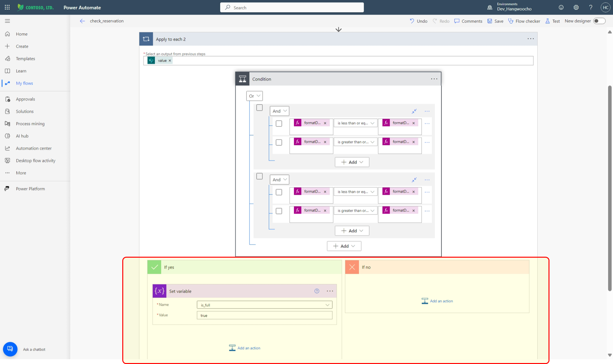The height and width of the screenshot is (364, 613).
Task: Click the If yes checkmark icon
Action: pyautogui.click(x=154, y=267)
